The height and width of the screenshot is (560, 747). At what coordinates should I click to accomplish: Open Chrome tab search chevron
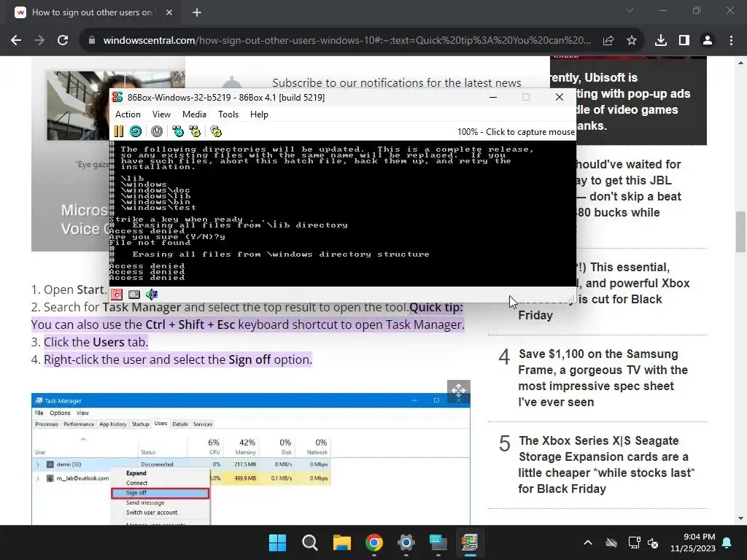[630, 10]
